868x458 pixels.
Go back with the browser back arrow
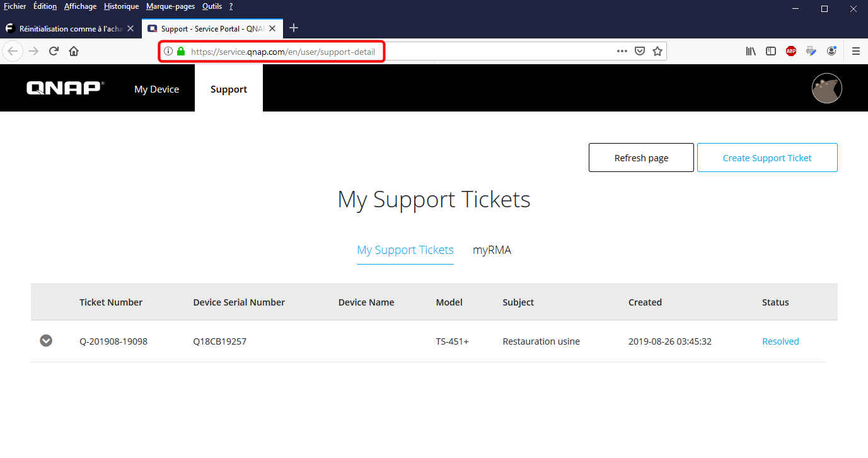[13, 51]
